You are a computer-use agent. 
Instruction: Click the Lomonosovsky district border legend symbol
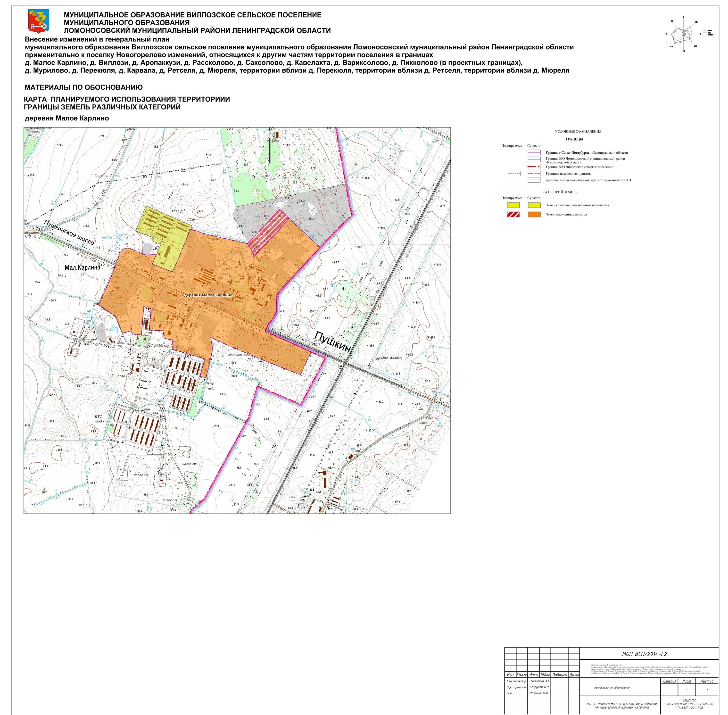534,159
